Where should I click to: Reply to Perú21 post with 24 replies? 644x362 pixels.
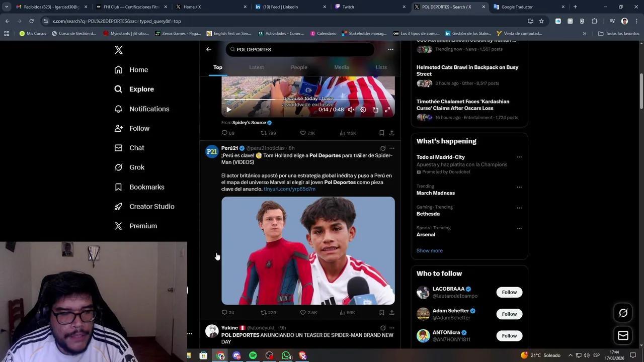pos(228,313)
